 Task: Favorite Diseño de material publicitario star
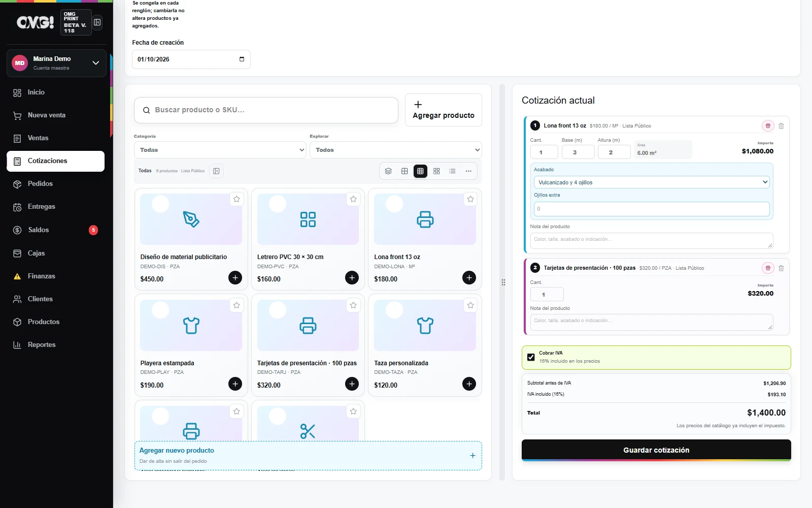click(x=236, y=199)
